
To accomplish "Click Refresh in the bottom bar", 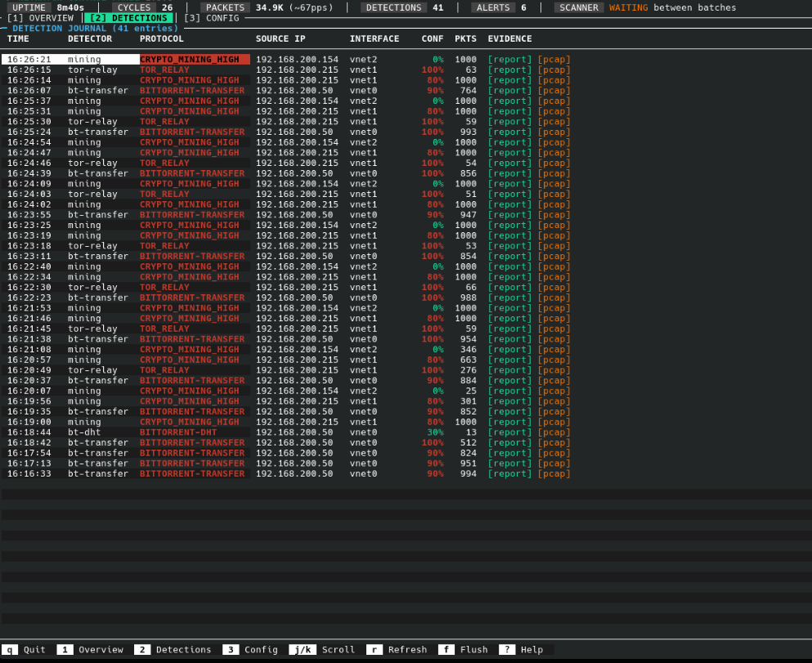I will [397, 650].
